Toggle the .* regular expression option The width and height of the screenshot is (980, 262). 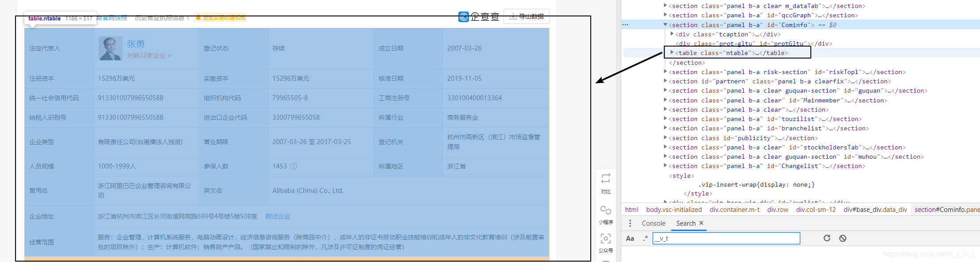point(645,238)
